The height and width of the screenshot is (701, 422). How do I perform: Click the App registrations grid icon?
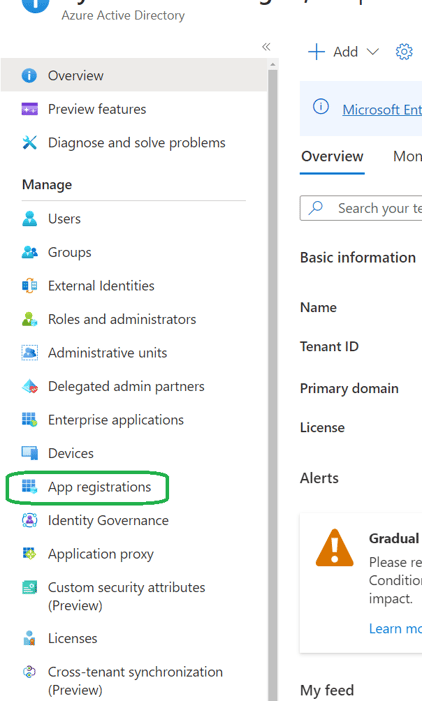pos(30,486)
